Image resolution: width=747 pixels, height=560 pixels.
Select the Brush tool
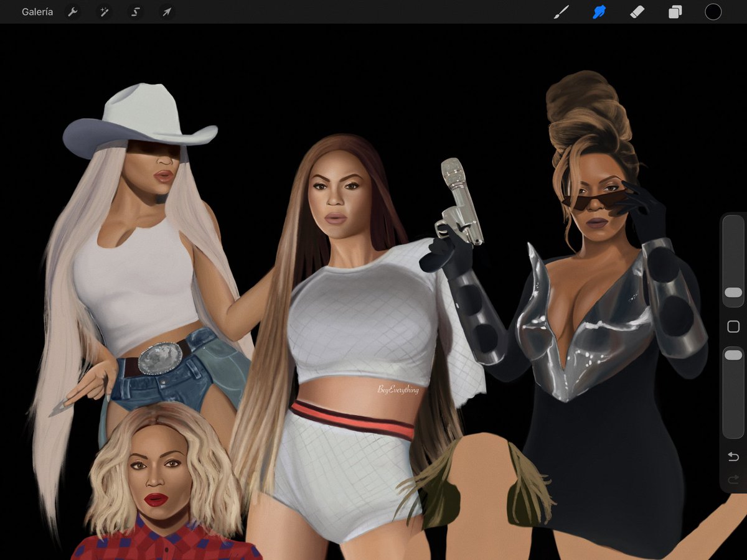pyautogui.click(x=561, y=12)
